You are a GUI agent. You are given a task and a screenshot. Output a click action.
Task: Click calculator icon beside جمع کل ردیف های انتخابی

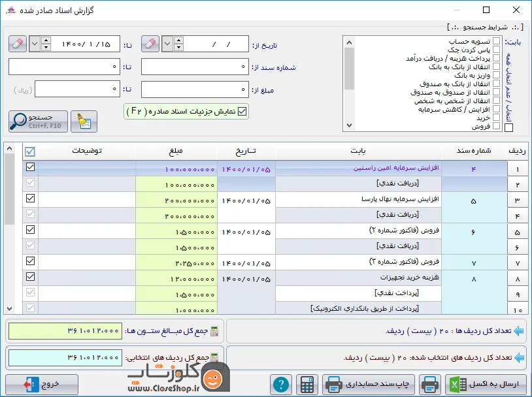tap(214, 358)
